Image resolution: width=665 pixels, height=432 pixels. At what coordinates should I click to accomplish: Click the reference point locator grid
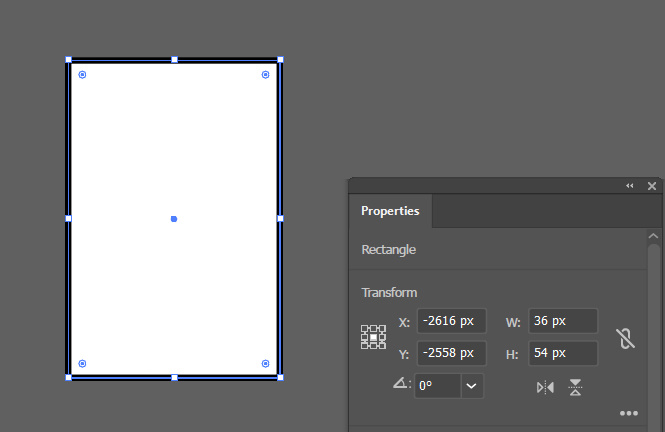click(x=373, y=337)
